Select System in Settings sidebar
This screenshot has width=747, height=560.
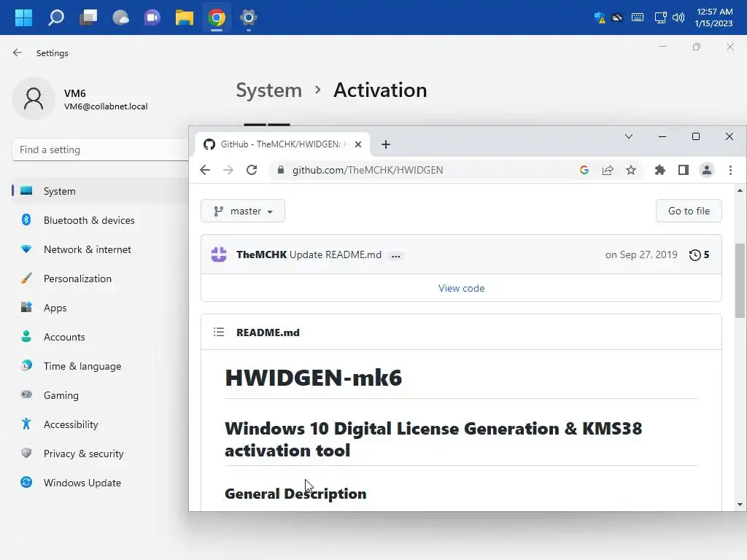pyautogui.click(x=100, y=191)
